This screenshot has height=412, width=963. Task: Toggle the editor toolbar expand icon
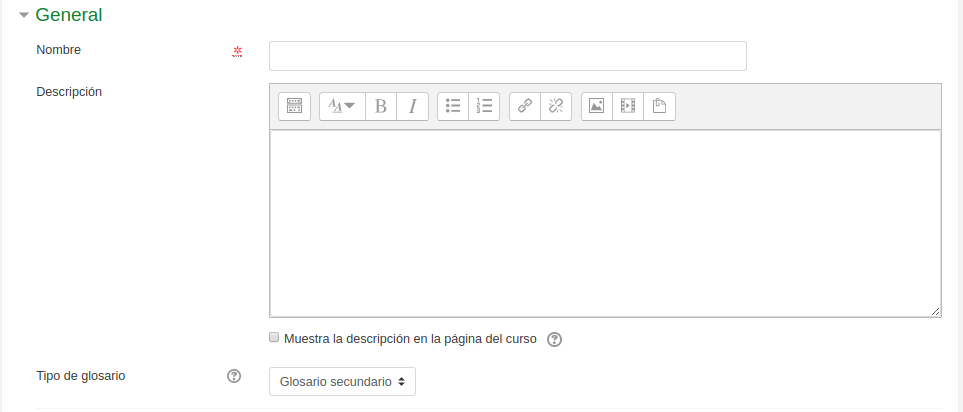[294, 106]
